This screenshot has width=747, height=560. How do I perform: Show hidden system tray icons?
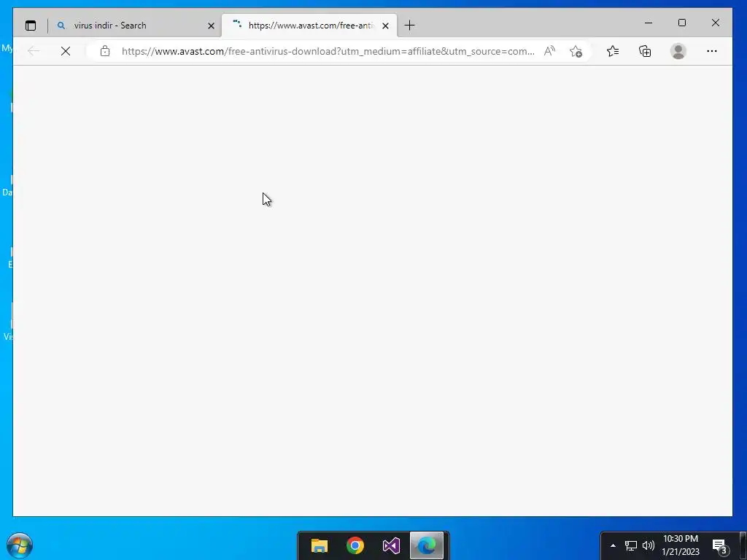[x=613, y=545]
